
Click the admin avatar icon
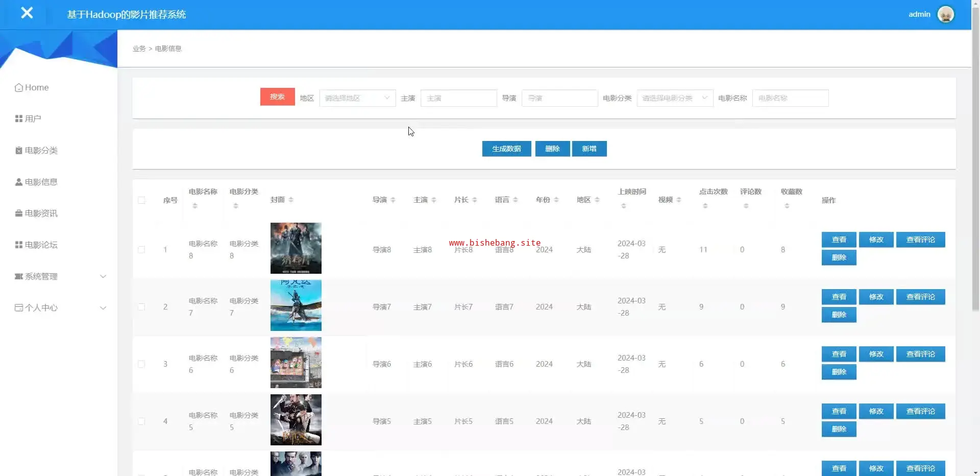coord(945,14)
